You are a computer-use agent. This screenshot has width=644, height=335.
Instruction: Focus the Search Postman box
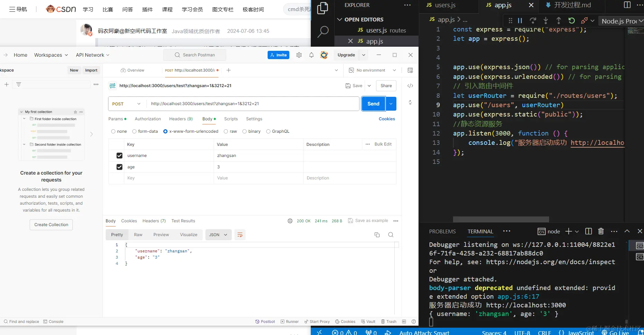195,55
